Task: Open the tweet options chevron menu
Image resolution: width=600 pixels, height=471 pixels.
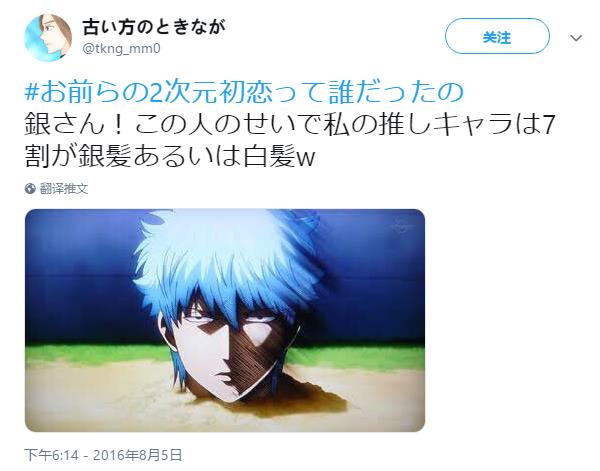Action: 576,38
